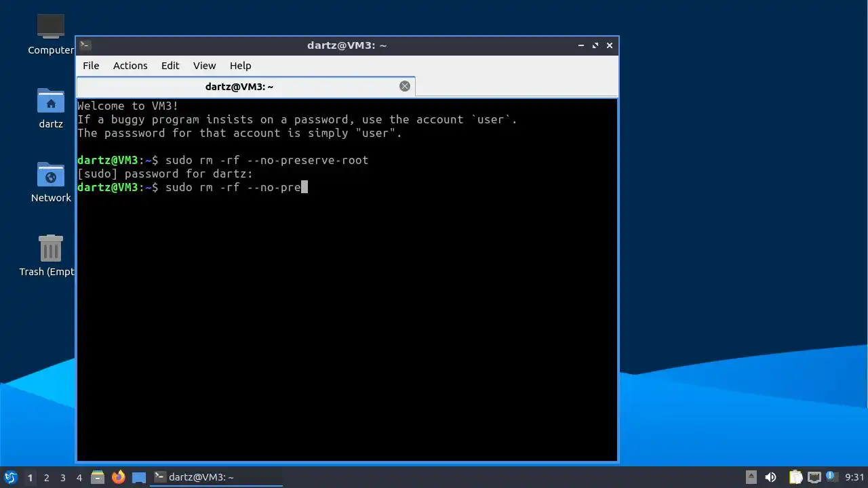Open the Edit menu
The height and width of the screenshot is (488, 868).
(170, 66)
